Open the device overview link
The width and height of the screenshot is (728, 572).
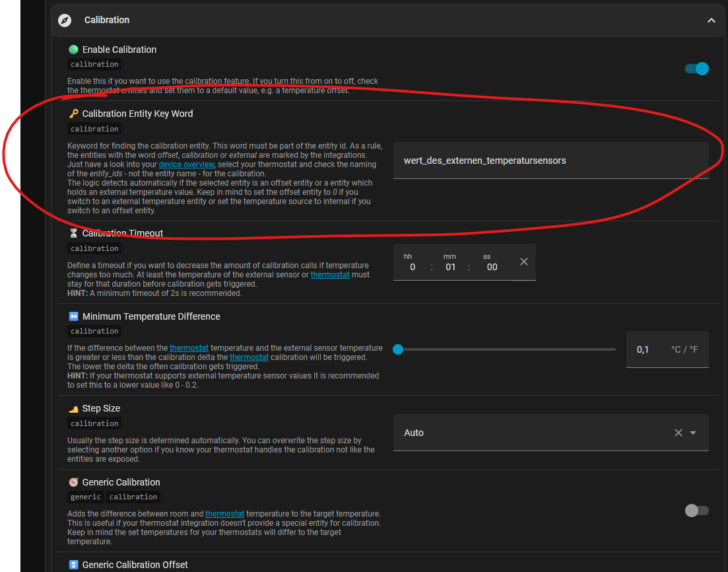186,164
